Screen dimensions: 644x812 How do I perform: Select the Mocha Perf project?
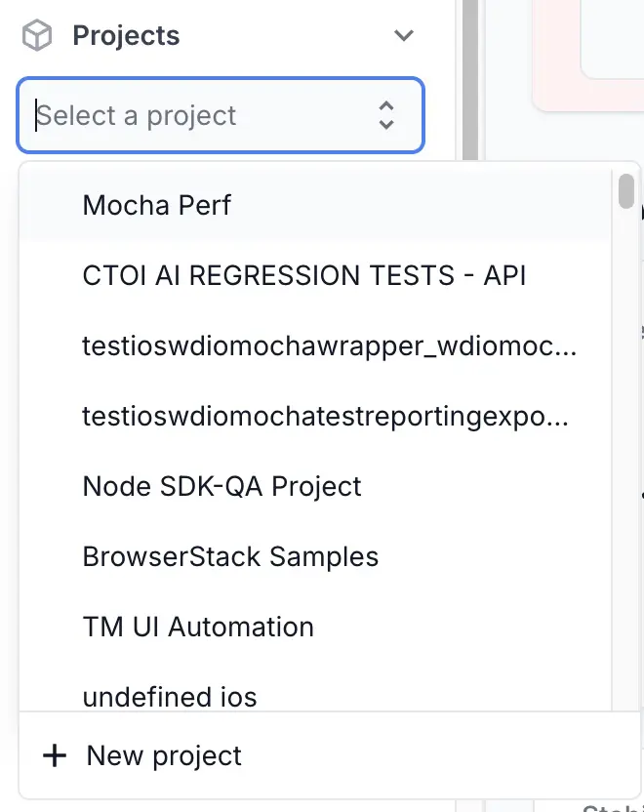point(156,205)
